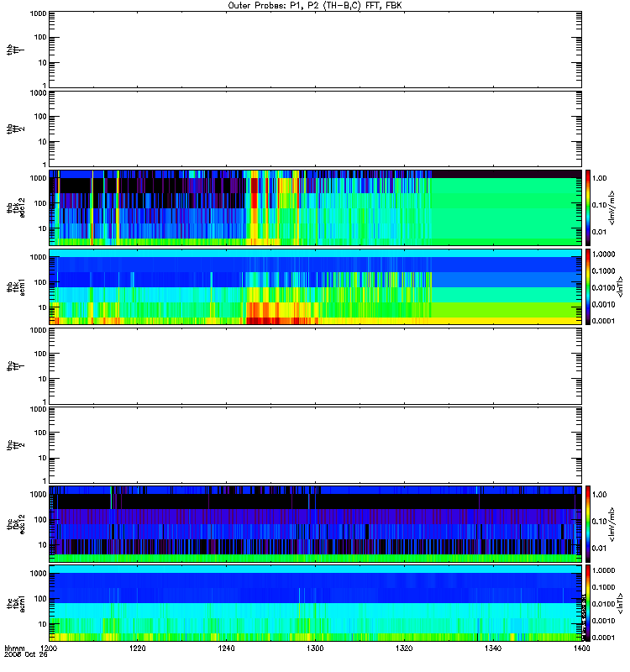Click the '<|nT|>' unit beside thc scm1 color bar
Image resolution: width=630 pixels, height=672 pixels.
click(619, 603)
